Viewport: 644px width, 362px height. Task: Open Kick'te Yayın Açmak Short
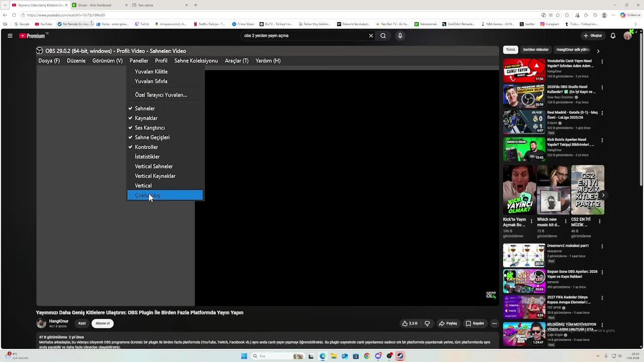point(519,190)
